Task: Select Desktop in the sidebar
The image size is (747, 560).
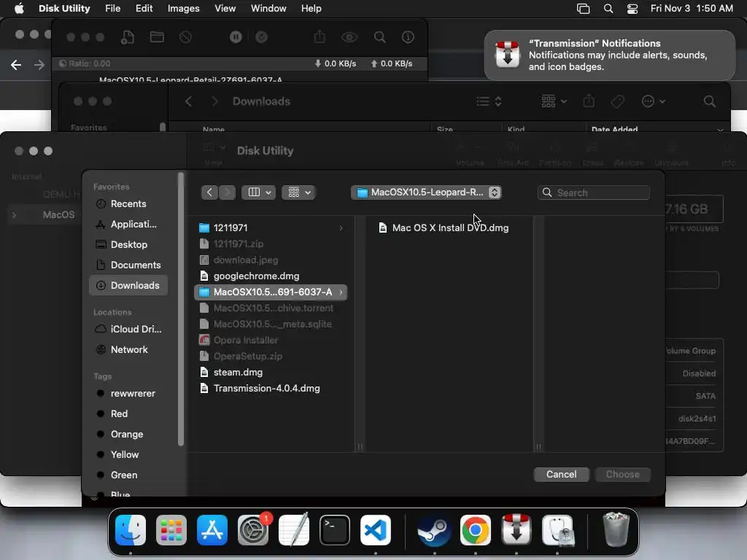Action: (x=128, y=245)
